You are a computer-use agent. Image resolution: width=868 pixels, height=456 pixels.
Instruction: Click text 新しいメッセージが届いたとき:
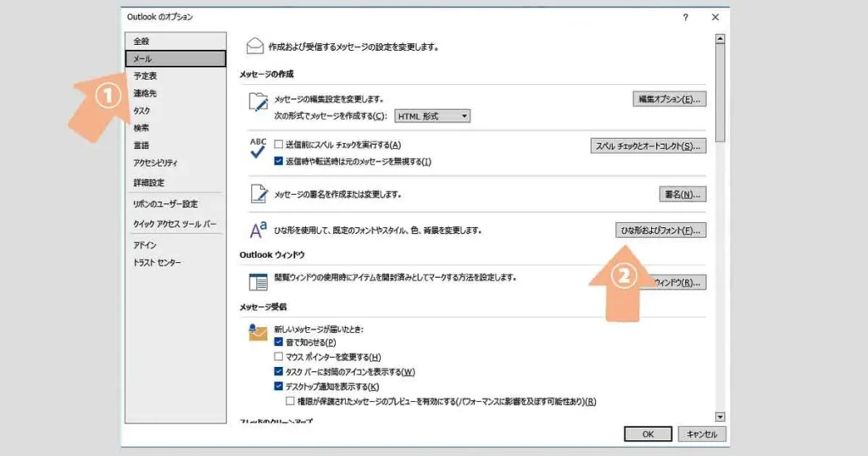coord(319,329)
